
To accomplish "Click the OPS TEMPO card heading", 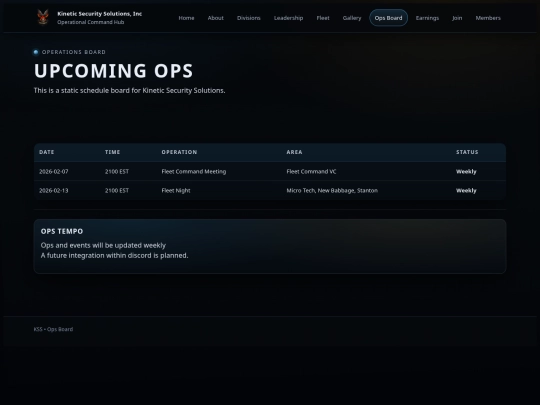I will [62, 231].
